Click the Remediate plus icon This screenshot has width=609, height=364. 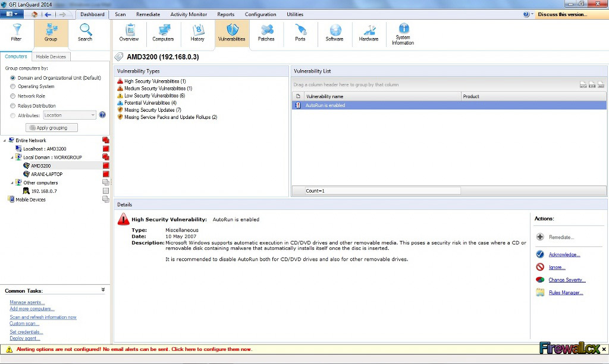pos(540,237)
